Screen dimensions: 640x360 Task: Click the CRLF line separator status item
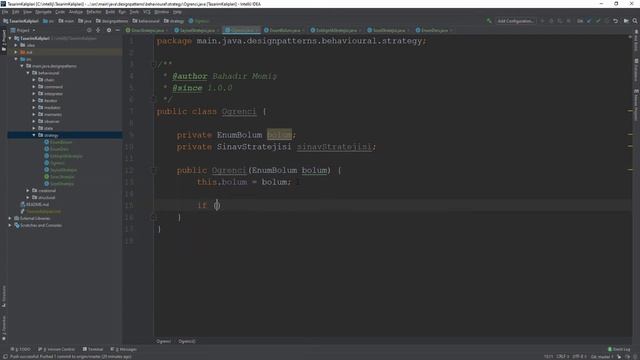562,357
